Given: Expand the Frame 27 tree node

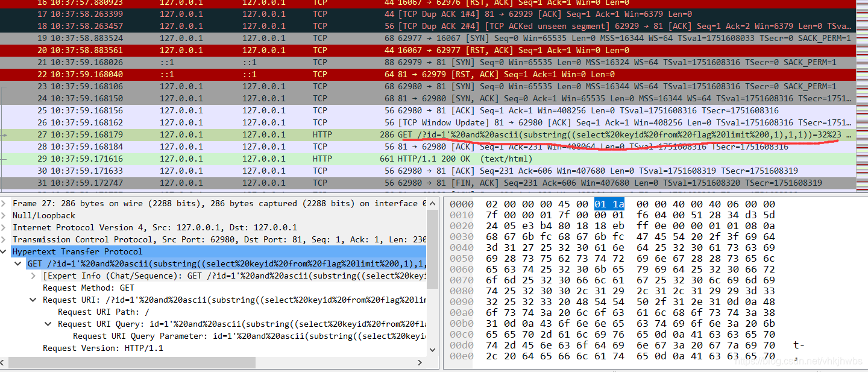Looking at the screenshot, I should 5,204.
